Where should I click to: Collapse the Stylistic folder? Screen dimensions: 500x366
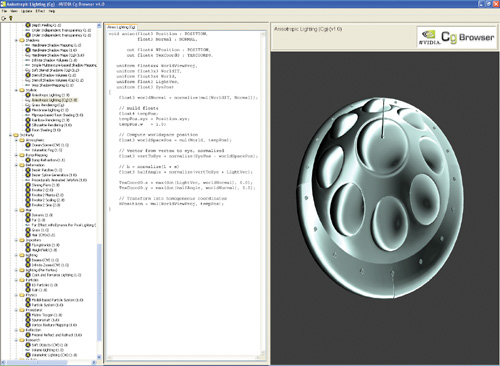[16, 90]
